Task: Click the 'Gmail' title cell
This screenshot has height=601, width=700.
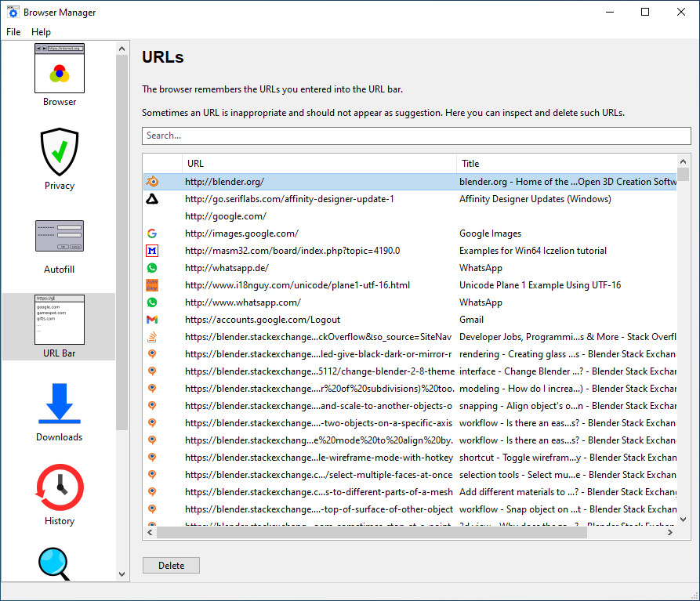Action: pyautogui.click(x=471, y=320)
